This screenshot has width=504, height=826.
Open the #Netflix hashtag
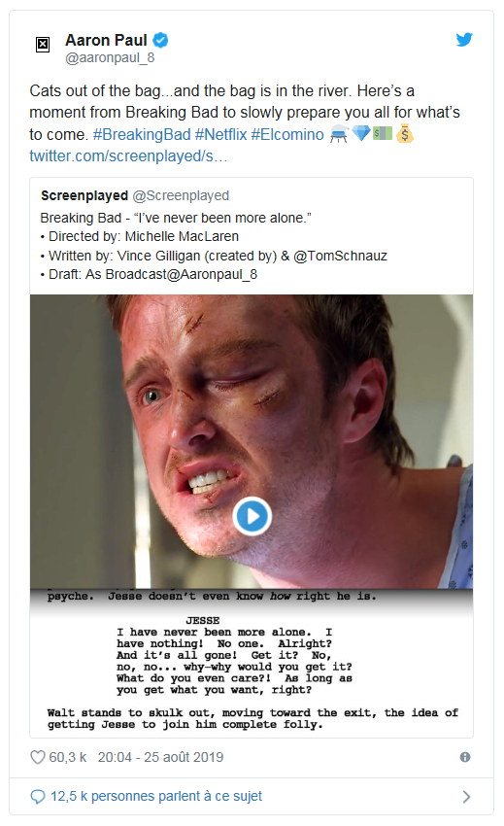(x=220, y=134)
